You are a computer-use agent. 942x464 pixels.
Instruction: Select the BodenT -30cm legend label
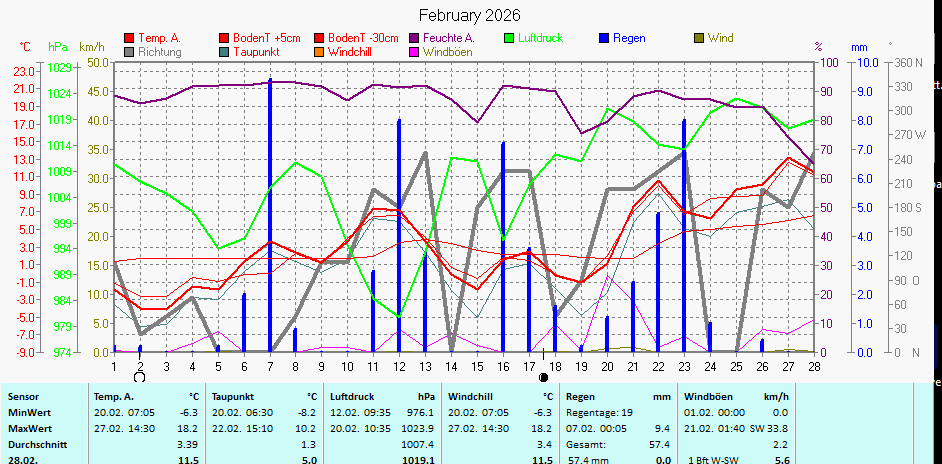(x=363, y=38)
